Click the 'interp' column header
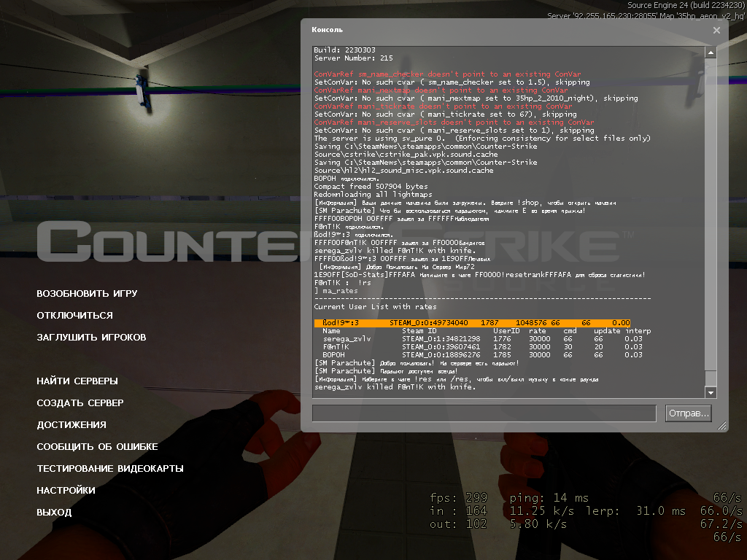The height and width of the screenshot is (560, 747). click(638, 331)
